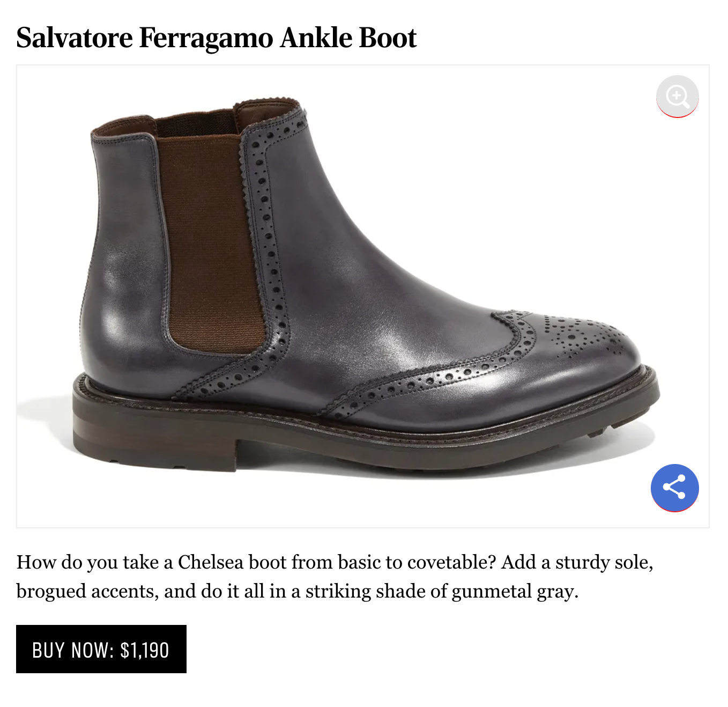728x707 pixels.
Task: Purchase the boot using the buy link
Action: tap(101, 649)
